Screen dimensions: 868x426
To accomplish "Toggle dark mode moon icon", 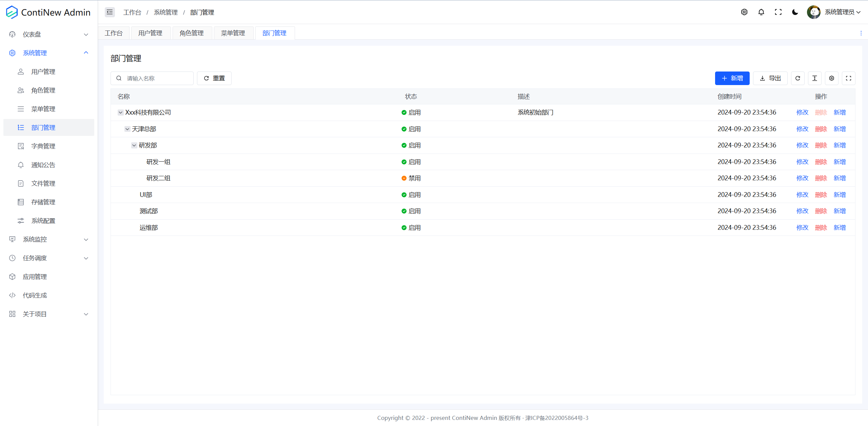I will [x=795, y=12].
